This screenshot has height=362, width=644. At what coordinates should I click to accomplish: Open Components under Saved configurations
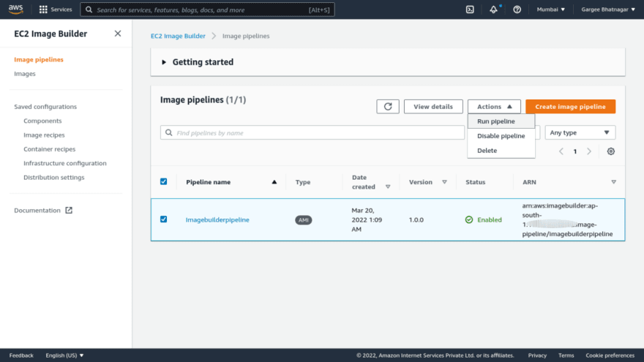[x=42, y=121]
